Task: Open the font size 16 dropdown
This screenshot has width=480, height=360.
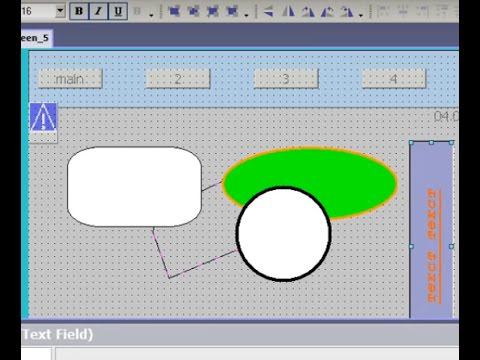Action: click(60, 11)
